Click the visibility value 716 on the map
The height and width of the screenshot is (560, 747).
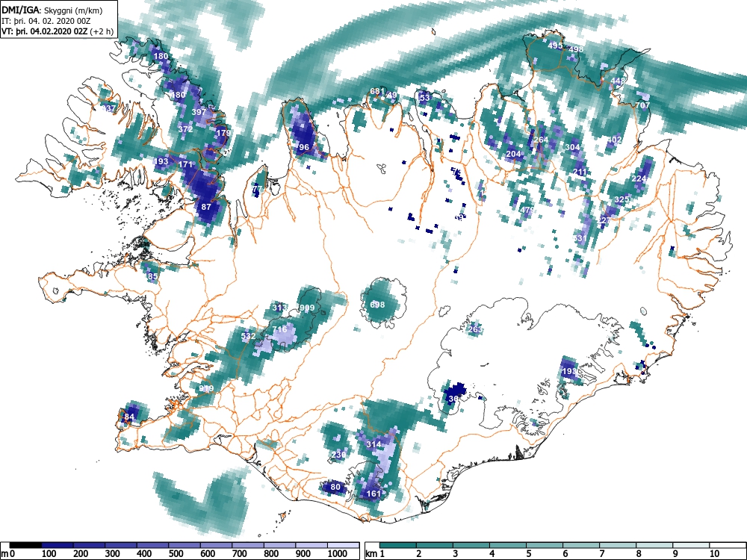tap(279, 329)
